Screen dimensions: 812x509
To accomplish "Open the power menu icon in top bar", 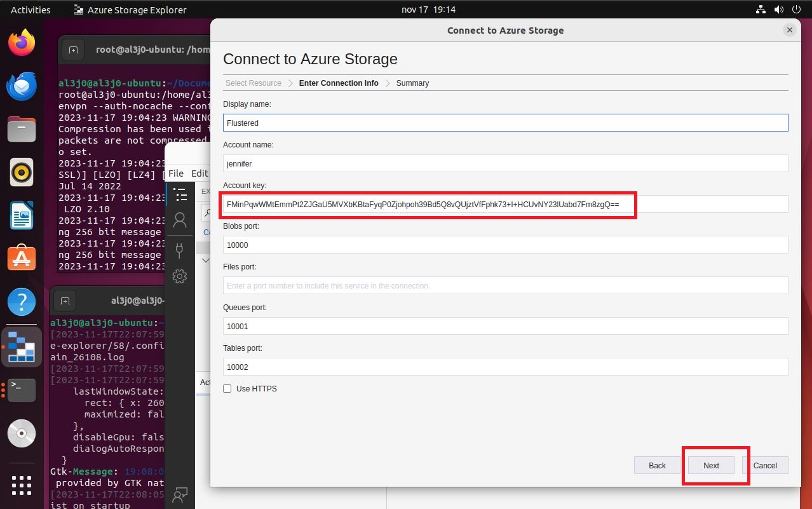I will click(797, 10).
